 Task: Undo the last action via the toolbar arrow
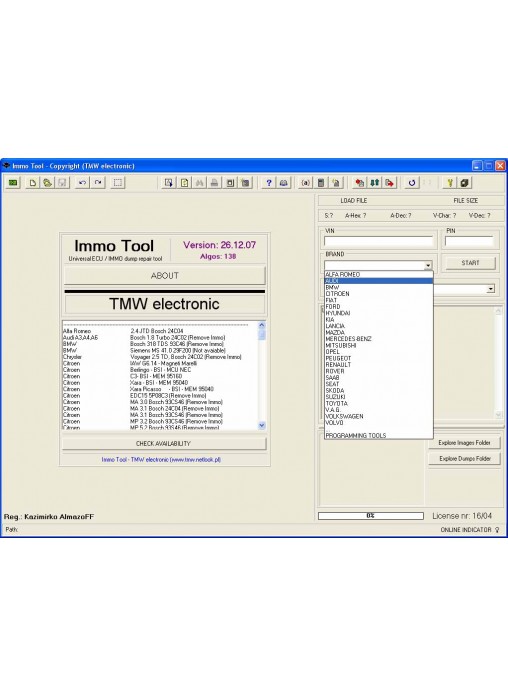click(82, 182)
